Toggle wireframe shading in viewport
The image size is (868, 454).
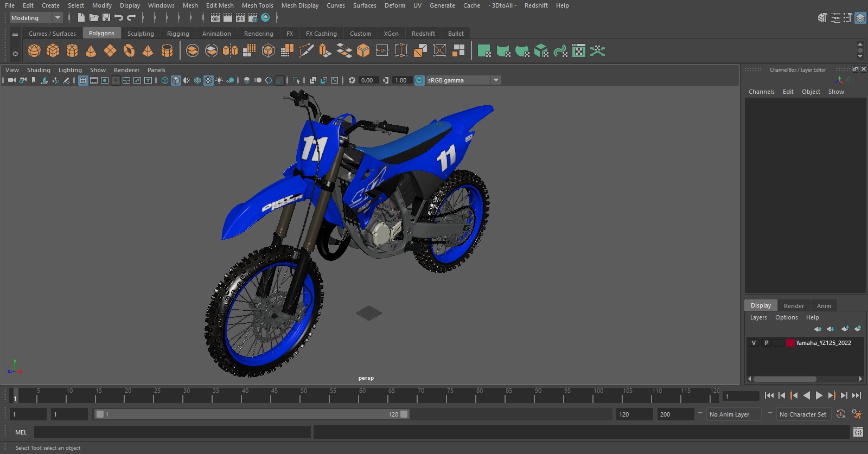tap(165, 80)
